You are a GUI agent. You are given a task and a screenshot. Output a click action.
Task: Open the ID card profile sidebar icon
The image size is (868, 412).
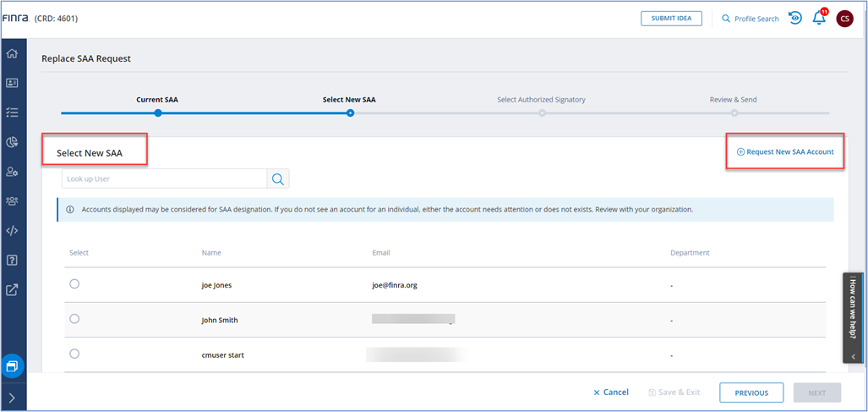[x=13, y=83]
